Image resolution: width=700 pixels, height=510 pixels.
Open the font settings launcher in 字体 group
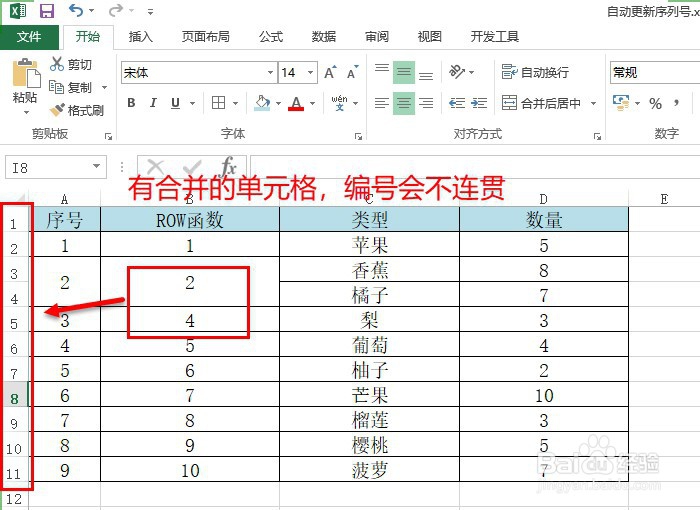pos(358,136)
